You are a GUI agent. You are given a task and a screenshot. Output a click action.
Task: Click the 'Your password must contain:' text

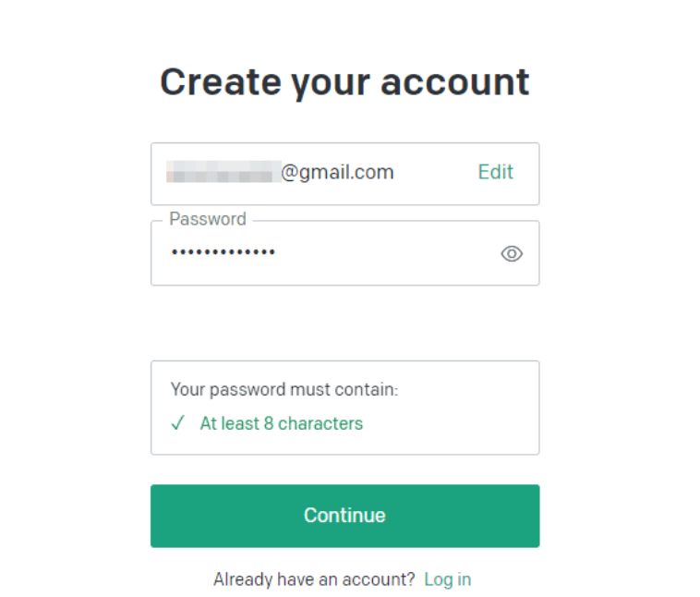pyautogui.click(x=284, y=390)
